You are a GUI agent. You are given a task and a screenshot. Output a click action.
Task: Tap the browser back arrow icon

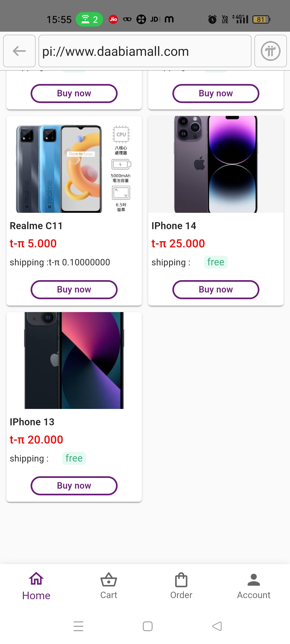pyautogui.click(x=19, y=51)
